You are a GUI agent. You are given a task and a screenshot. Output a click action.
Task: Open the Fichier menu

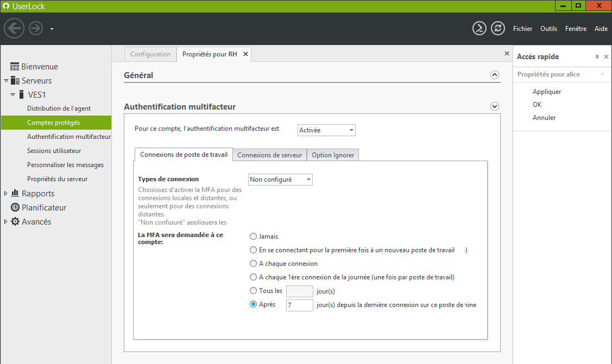coord(522,28)
